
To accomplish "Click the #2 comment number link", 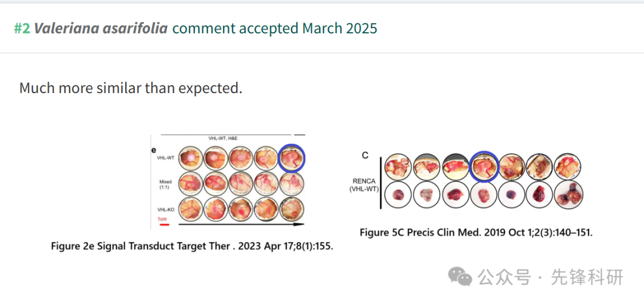I will (22, 28).
